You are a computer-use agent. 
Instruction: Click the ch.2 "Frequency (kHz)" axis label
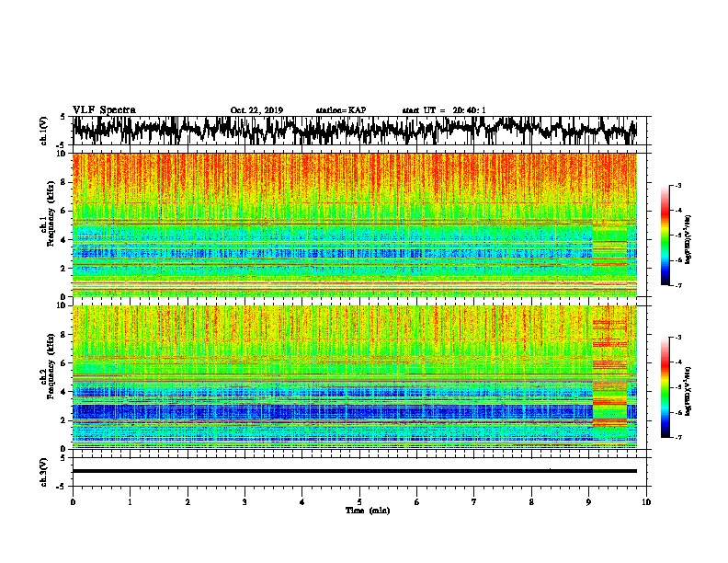pos(51,366)
